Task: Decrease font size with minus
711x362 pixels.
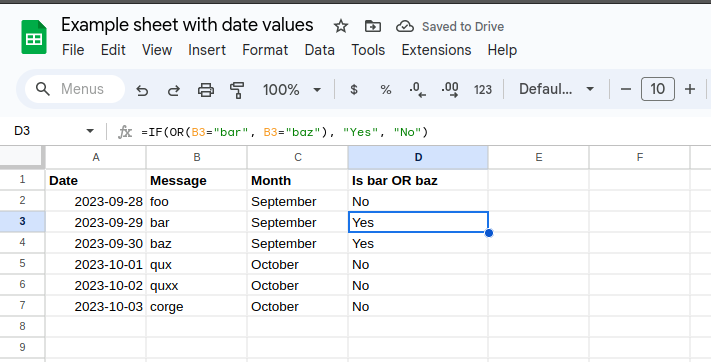Action: tap(626, 89)
